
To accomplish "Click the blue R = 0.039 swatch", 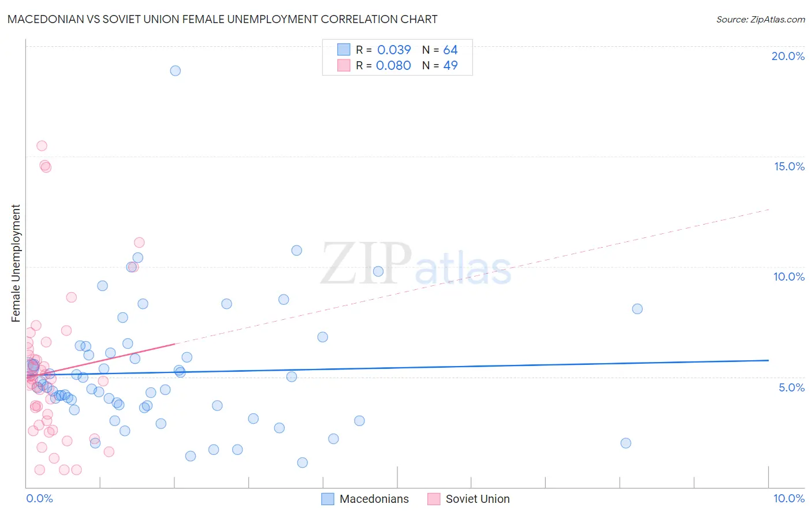I will point(344,50).
